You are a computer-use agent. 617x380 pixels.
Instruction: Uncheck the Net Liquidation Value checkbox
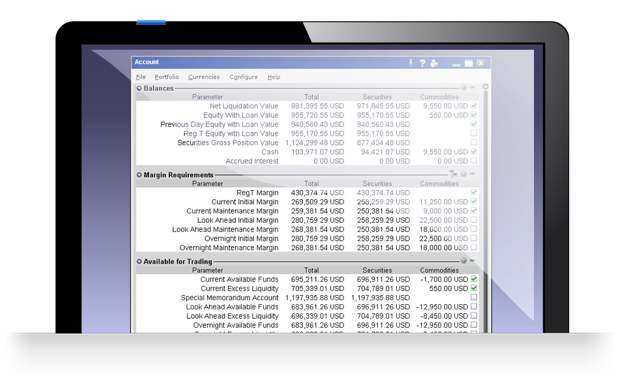click(474, 106)
